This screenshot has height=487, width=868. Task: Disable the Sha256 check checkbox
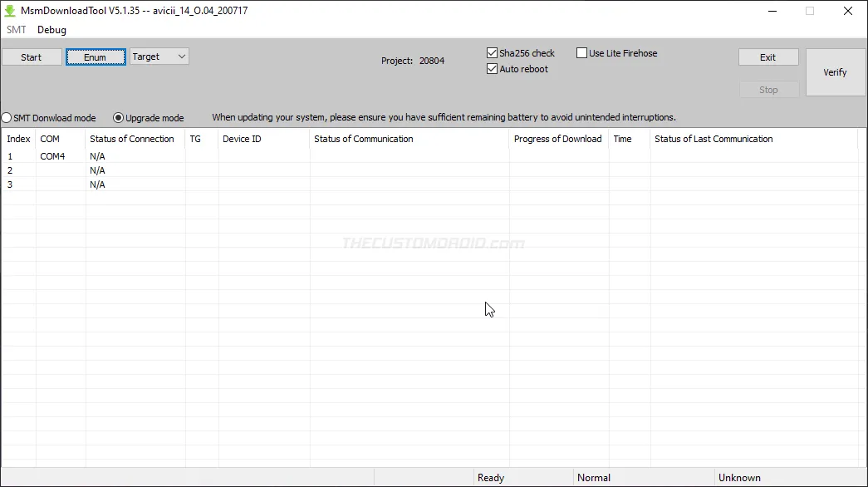tap(492, 52)
